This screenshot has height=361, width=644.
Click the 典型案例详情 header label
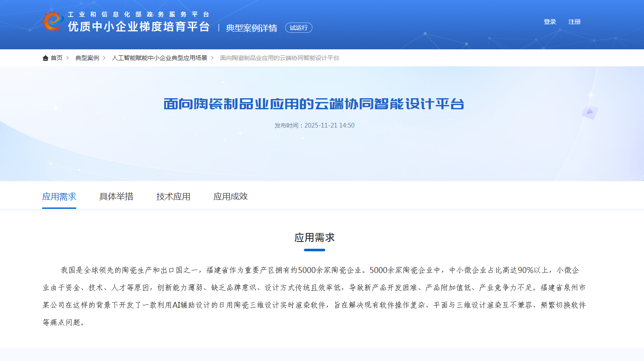coord(251,28)
